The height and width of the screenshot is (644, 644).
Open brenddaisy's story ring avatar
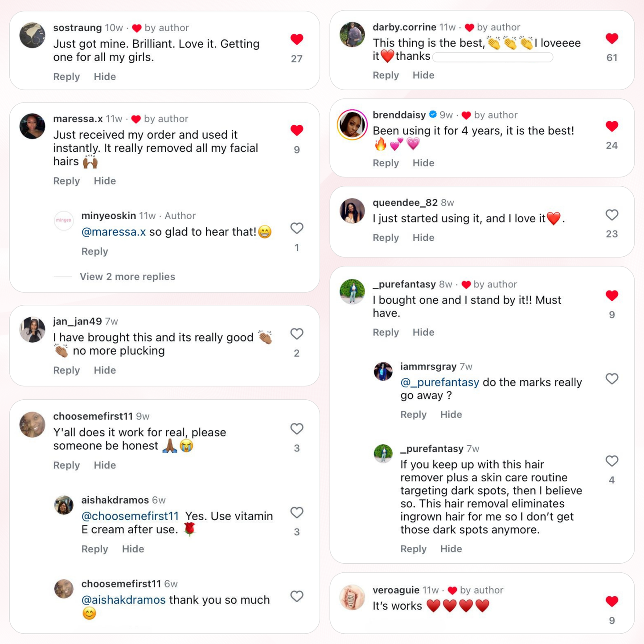[352, 125]
